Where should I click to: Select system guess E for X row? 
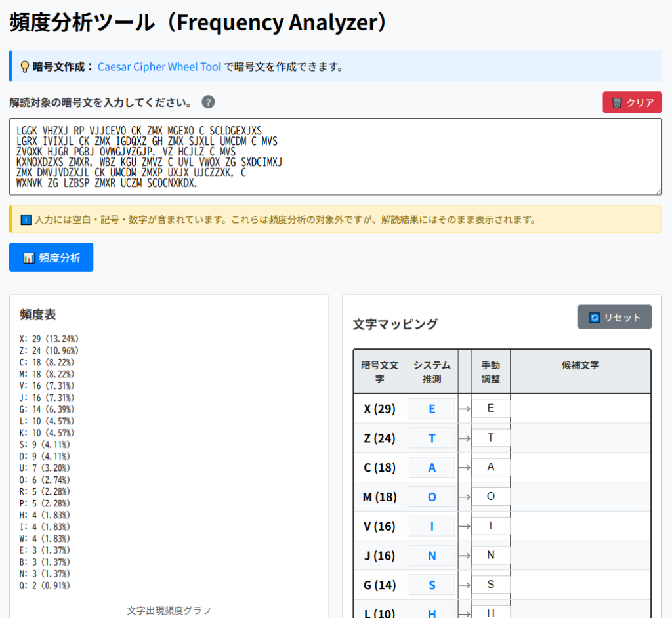pos(431,409)
